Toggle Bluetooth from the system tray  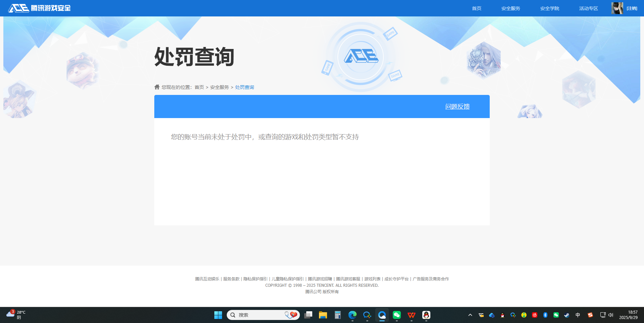[x=545, y=315]
